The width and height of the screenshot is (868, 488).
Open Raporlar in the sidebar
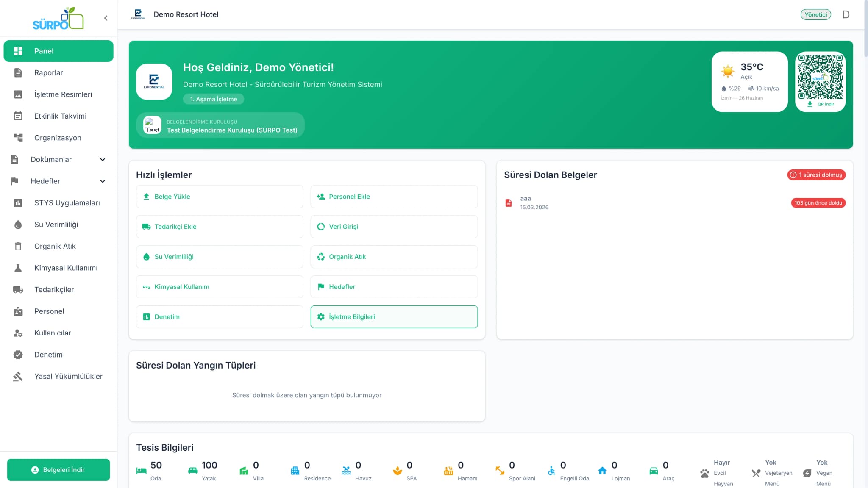tap(58, 72)
